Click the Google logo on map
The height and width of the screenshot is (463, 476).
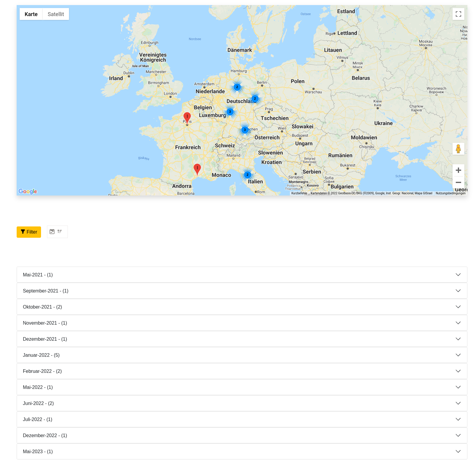tap(28, 191)
